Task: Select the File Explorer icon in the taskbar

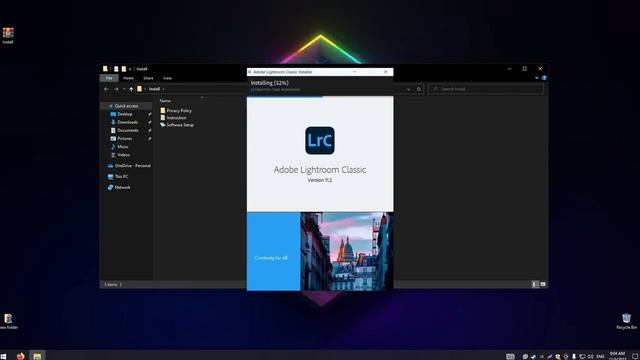Action: (37, 356)
